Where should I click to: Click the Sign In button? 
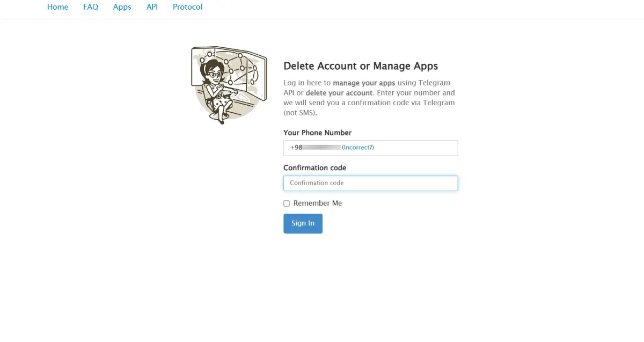(303, 223)
